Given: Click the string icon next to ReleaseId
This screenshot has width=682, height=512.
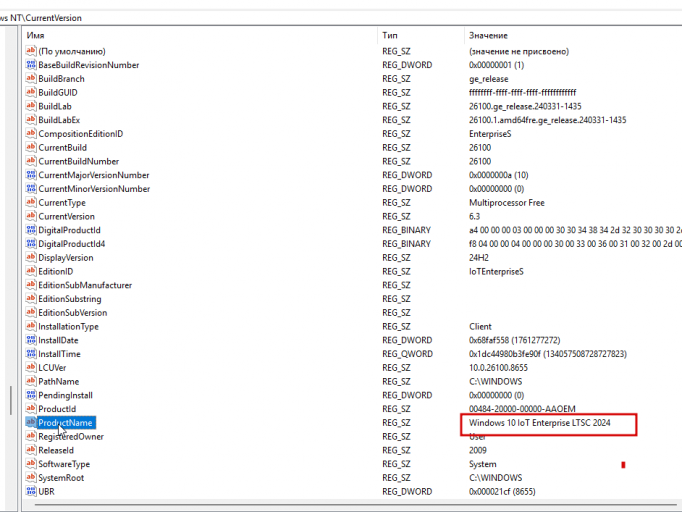Looking at the screenshot, I should (x=30, y=450).
